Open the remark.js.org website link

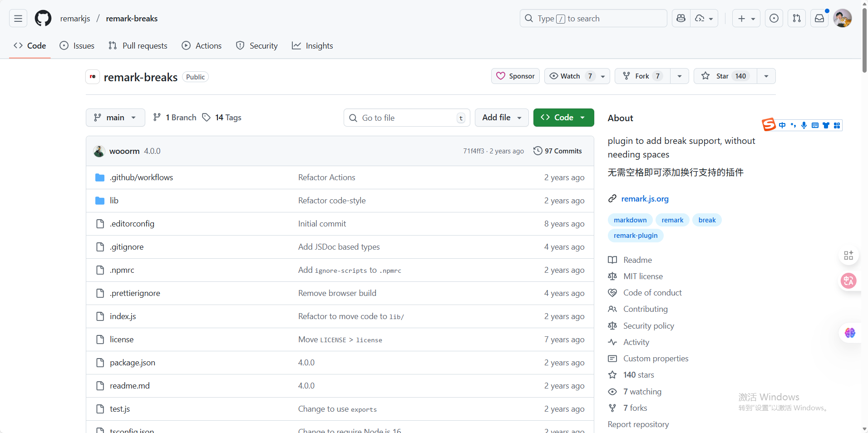(x=645, y=199)
